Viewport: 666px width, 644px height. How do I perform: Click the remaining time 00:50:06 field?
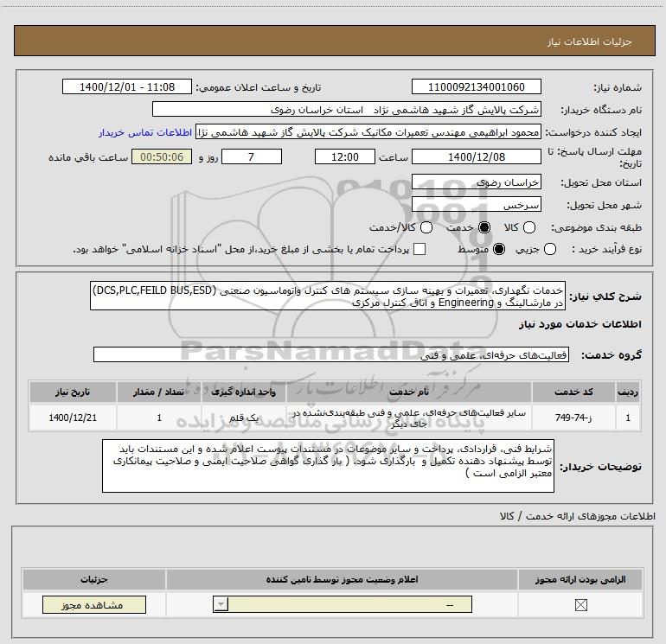point(162,157)
